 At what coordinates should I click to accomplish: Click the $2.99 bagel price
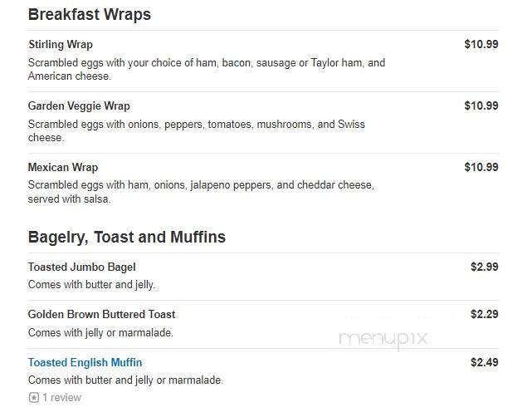point(484,267)
